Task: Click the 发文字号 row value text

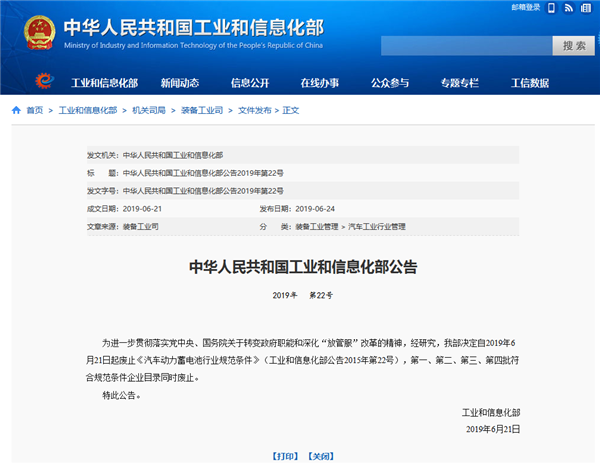Action: (203, 191)
